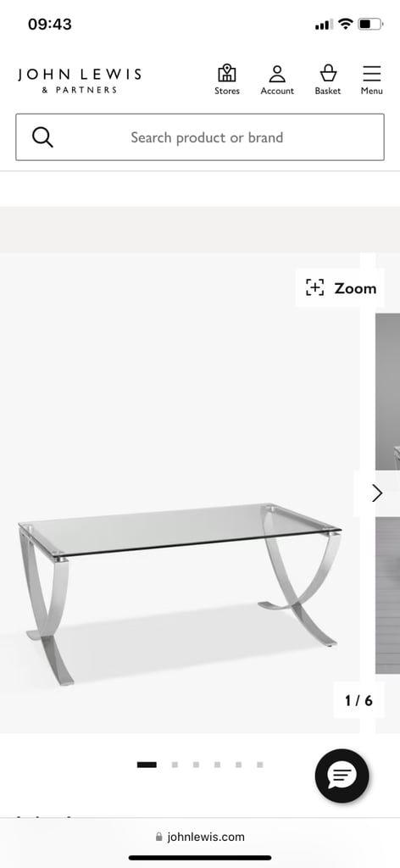Select the first active carousel indicator
Image resolution: width=400 pixels, height=868 pixels.
147,765
